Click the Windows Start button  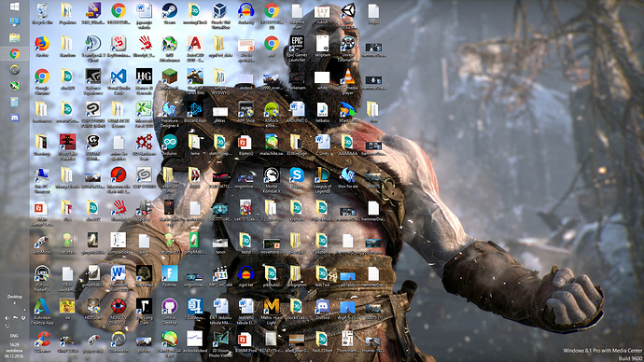click(14, 7)
